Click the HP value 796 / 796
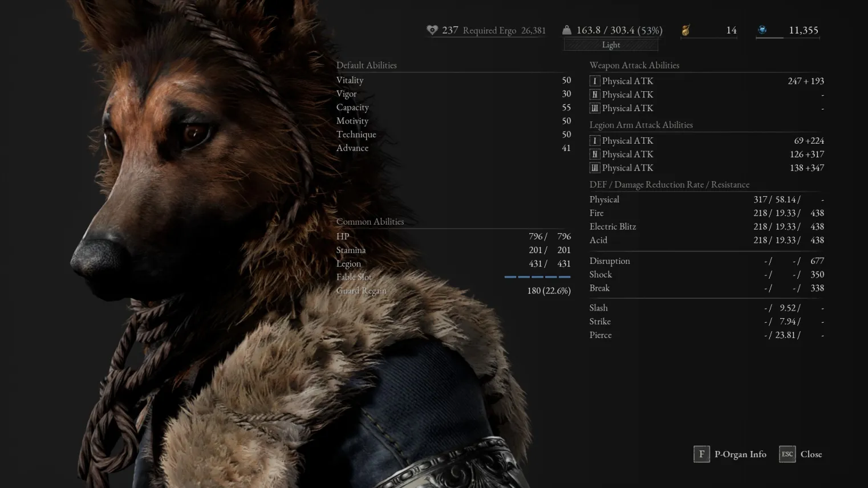The image size is (868, 488). (550, 237)
